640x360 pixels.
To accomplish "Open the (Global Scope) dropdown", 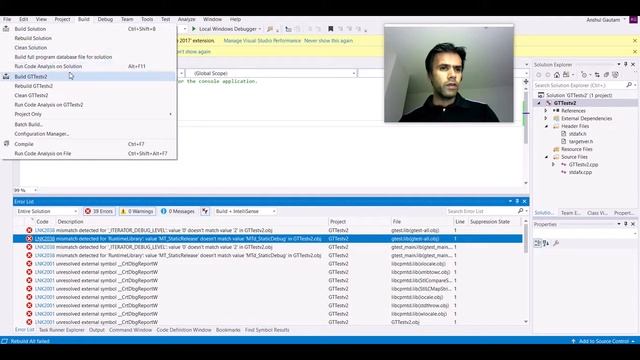I will point(271,73).
